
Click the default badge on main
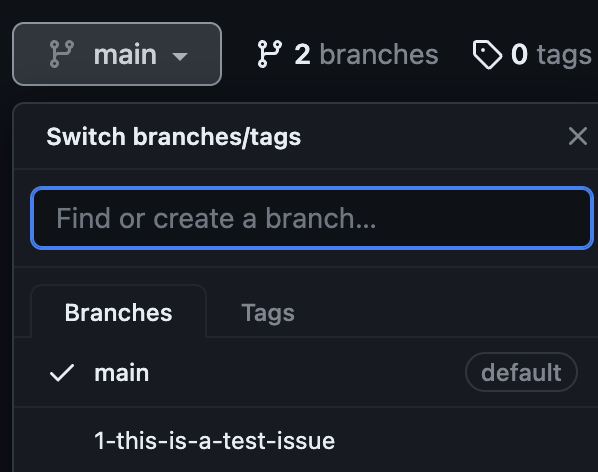(x=521, y=372)
